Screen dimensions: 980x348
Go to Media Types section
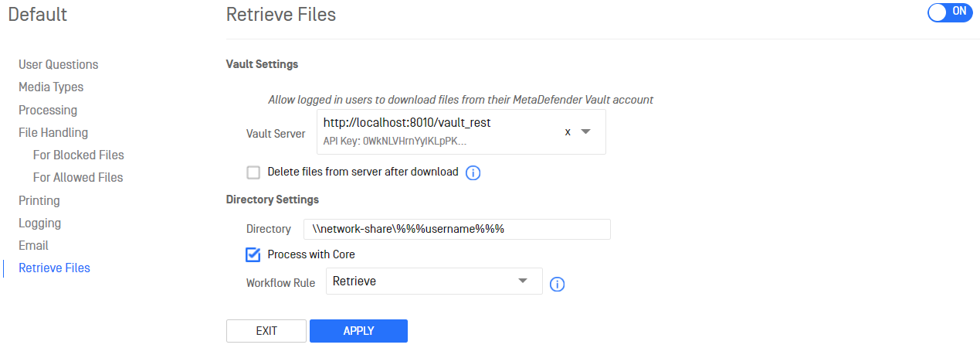[x=51, y=87]
